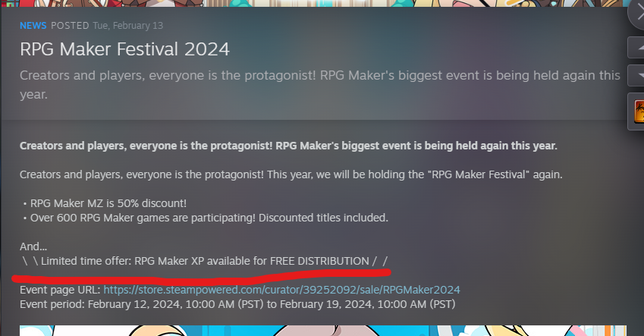Click the Limited time offer RPG Maker XP line
This screenshot has width=644, height=336.
click(x=205, y=261)
